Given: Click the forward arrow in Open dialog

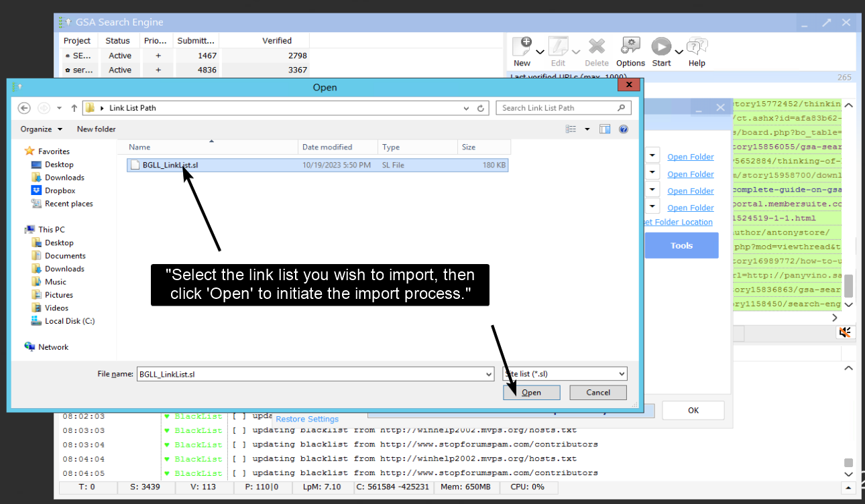Looking at the screenshot, I should [x=44, y=108].
